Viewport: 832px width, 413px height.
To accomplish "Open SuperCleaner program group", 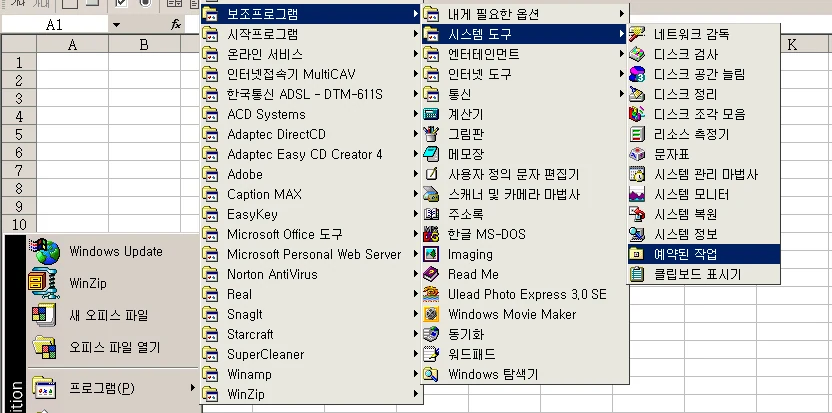I will point(311,354).
